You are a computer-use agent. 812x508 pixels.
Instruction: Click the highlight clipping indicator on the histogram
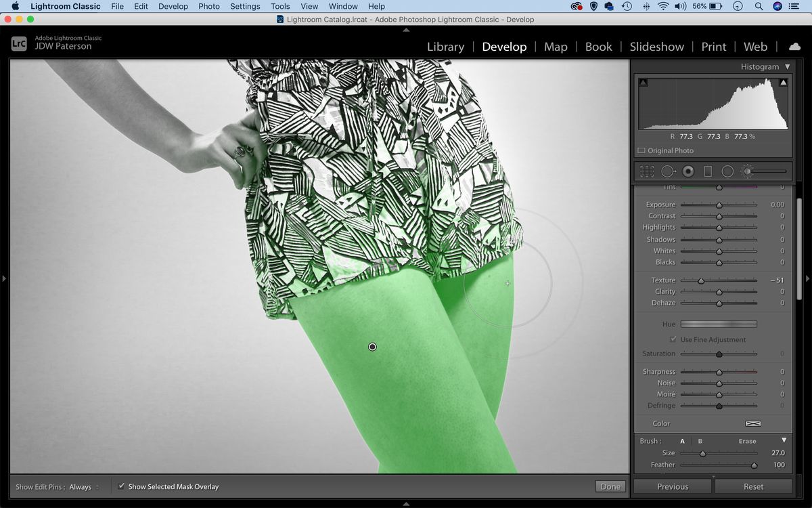784,81
